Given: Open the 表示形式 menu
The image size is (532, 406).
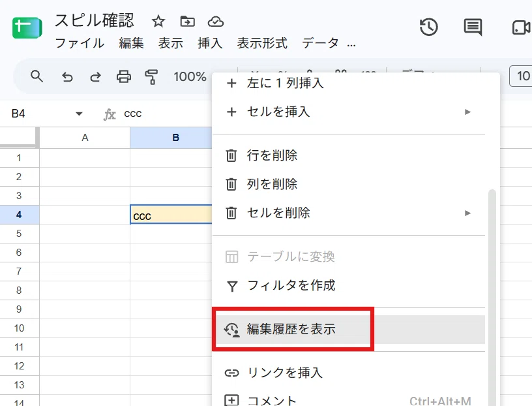Looking at the screenshot, I should click(x=262, y=44).
